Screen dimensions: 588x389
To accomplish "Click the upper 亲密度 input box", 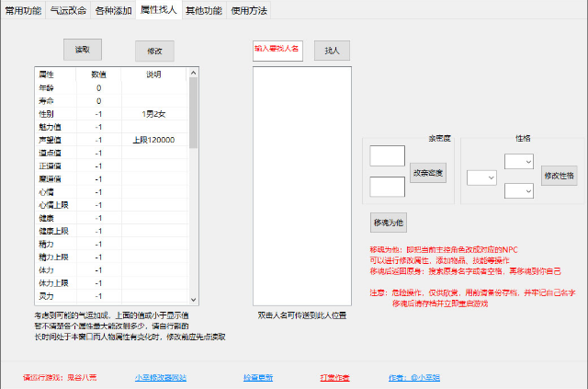I will pos(387,156).
